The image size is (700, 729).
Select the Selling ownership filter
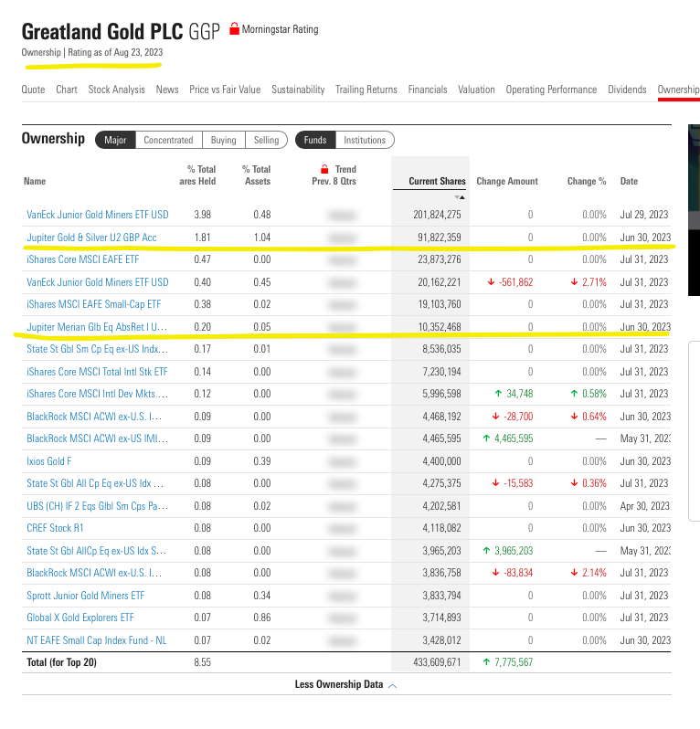(x=266, y=140)
